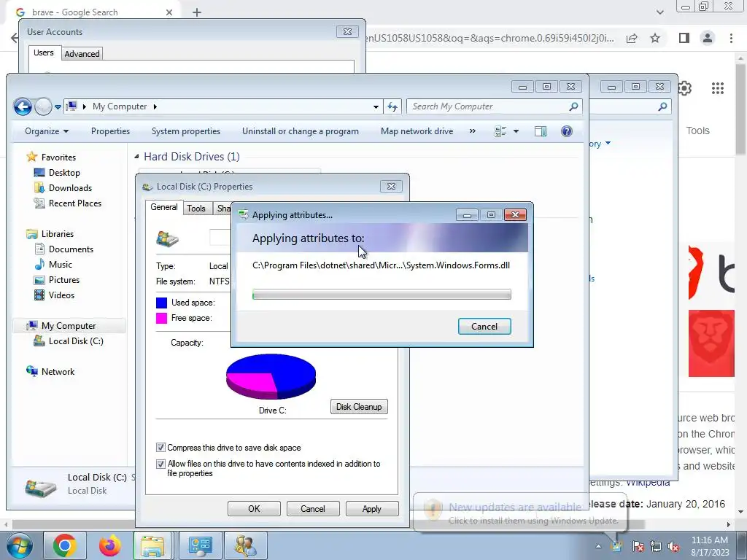Select Favorites in navigation pane
Screen dimensions: 747x560
pyautogui.click(x=58, y=157)
